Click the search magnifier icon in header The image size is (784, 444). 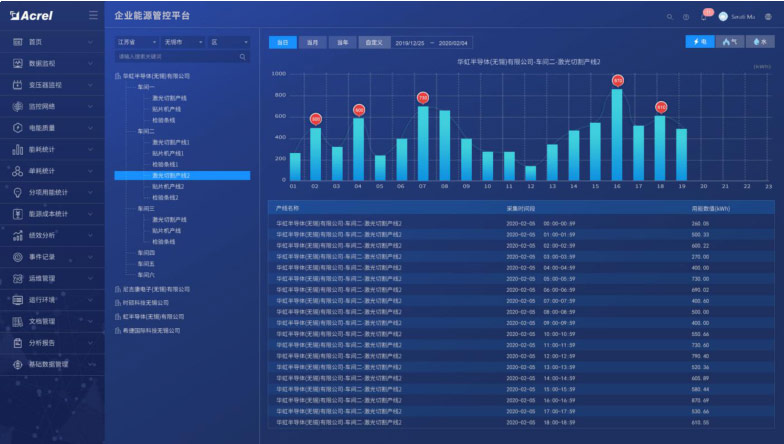tap(670, 17)
